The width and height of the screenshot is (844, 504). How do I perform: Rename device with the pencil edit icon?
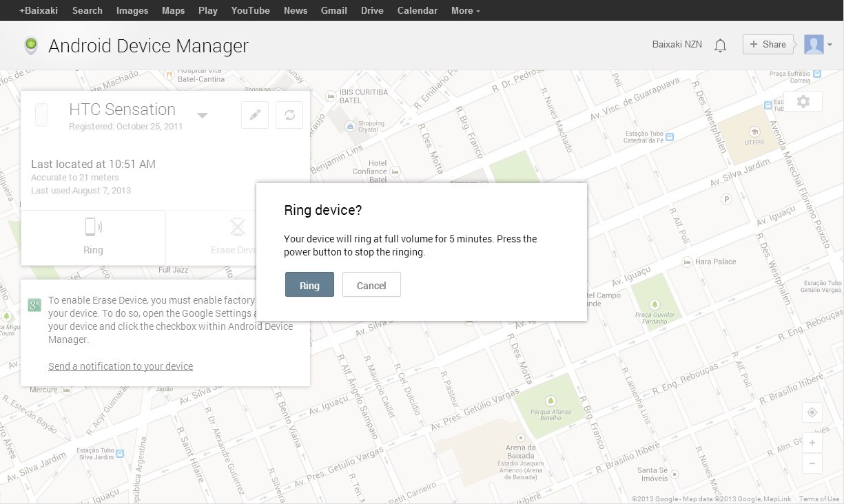pos(255,115)
